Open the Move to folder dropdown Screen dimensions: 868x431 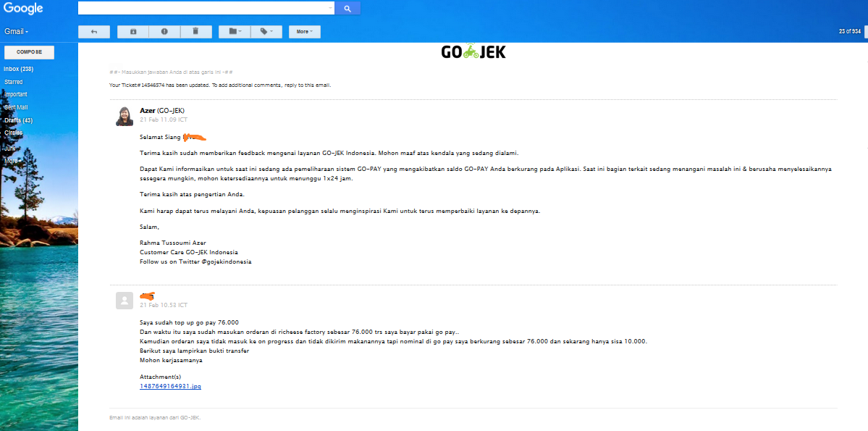click(235, 32)
